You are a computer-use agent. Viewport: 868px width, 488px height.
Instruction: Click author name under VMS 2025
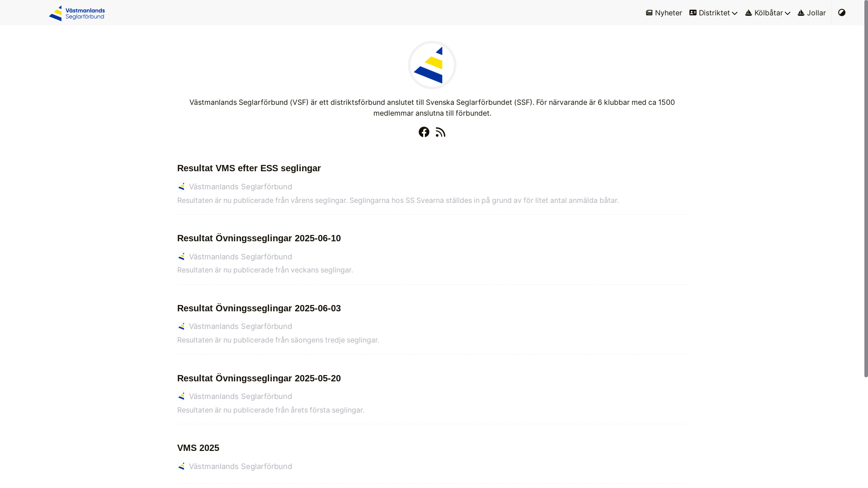(241, 466)
